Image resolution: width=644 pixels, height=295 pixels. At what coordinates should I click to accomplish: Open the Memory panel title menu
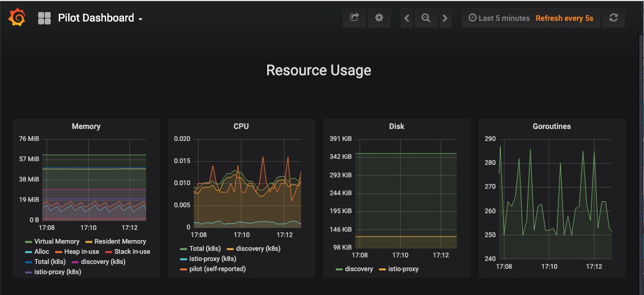click(86, 127)
